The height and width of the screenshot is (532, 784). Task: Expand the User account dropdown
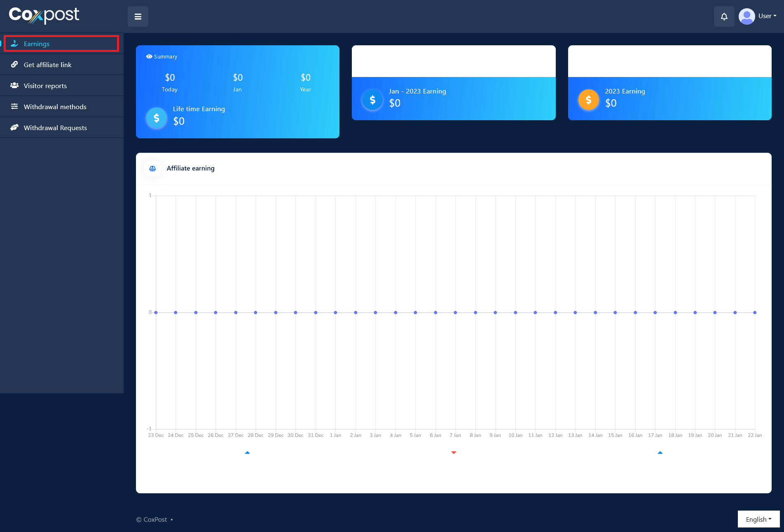click(x=767, y=16)
